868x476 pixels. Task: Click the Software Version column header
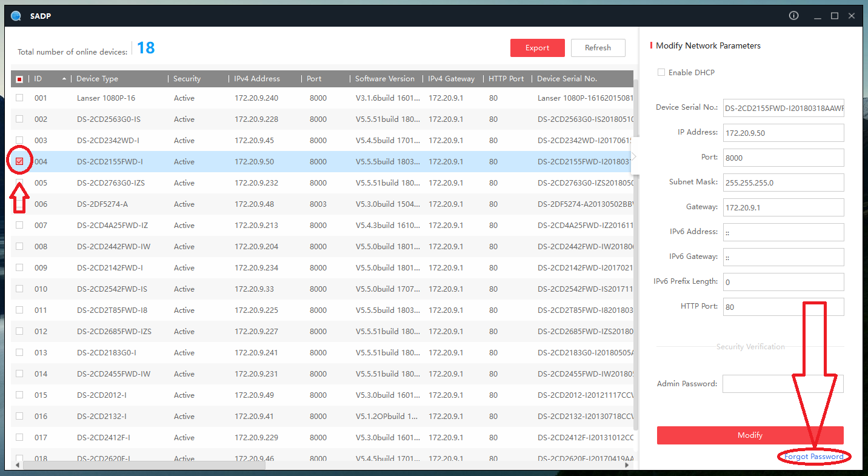tap(385, 79)
